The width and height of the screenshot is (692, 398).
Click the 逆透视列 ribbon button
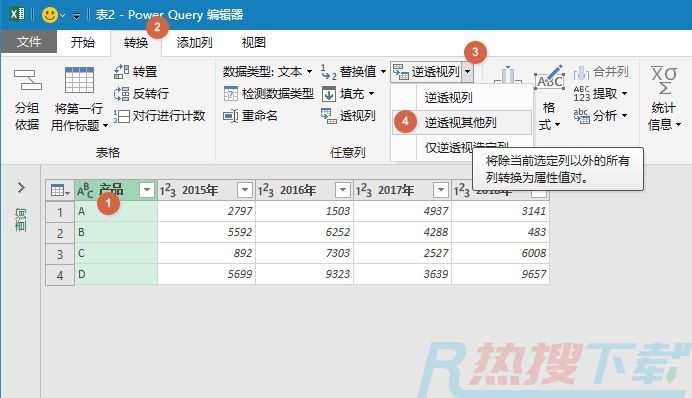pyautogui.click(x=426, y=71)
